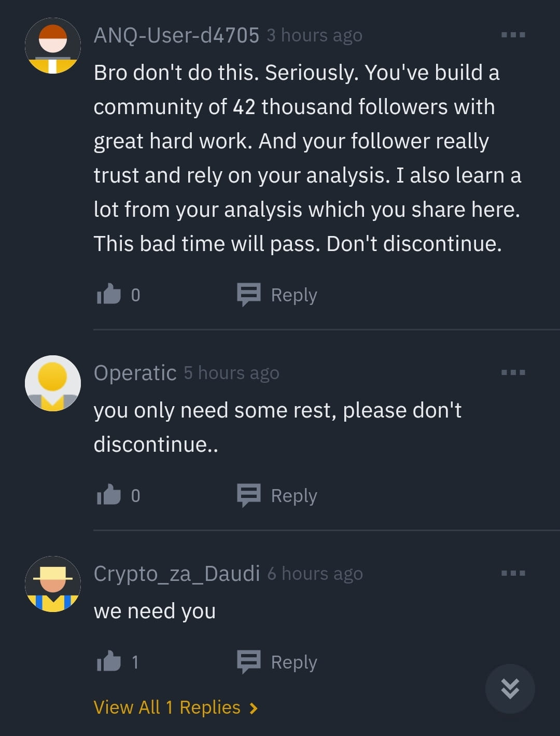The height and width of the screenshot is (736, 560).
Task: Open three-dot menu on Operatic's comment
Action: pos(513,372)
